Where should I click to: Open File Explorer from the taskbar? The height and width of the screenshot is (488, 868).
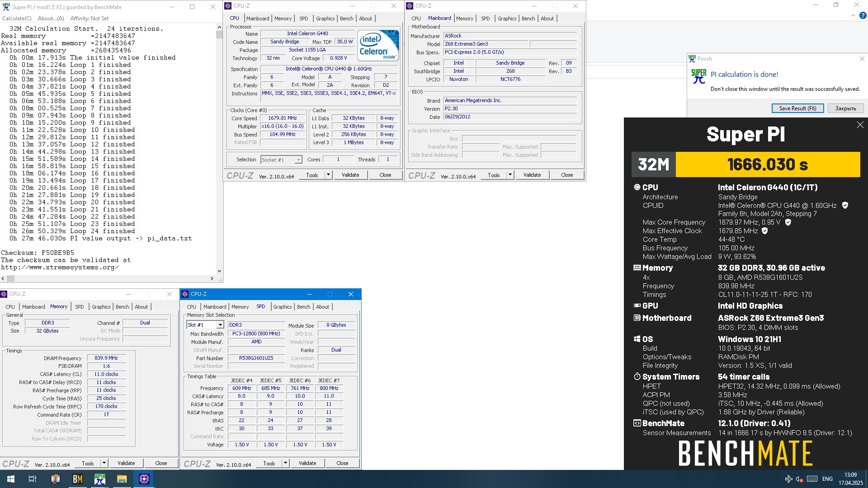(x=122, y=479)
